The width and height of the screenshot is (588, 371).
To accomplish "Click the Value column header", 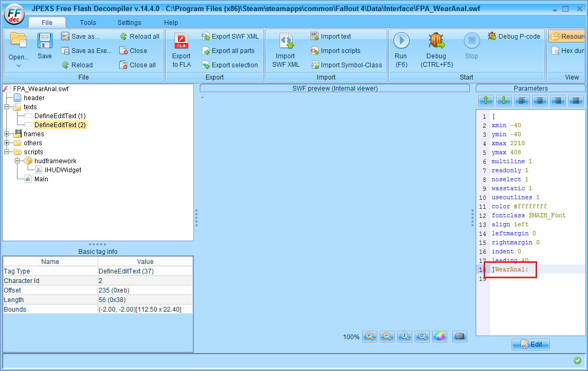I will tap(145, 261).
